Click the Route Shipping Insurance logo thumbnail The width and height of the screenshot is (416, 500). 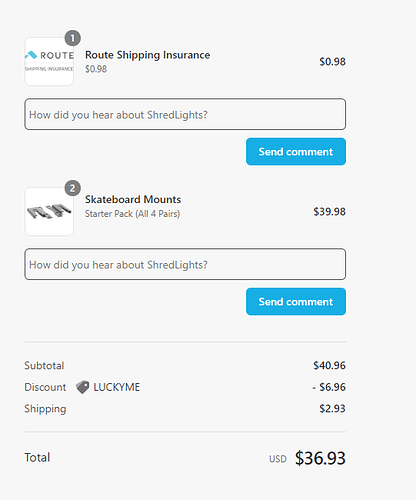point(49,62)
